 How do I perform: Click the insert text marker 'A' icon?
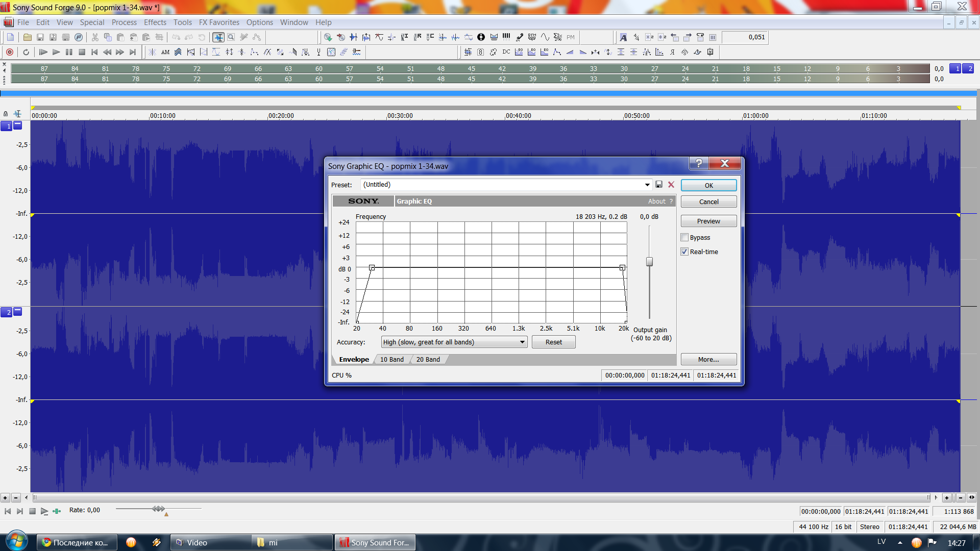[x=623, y=37]
